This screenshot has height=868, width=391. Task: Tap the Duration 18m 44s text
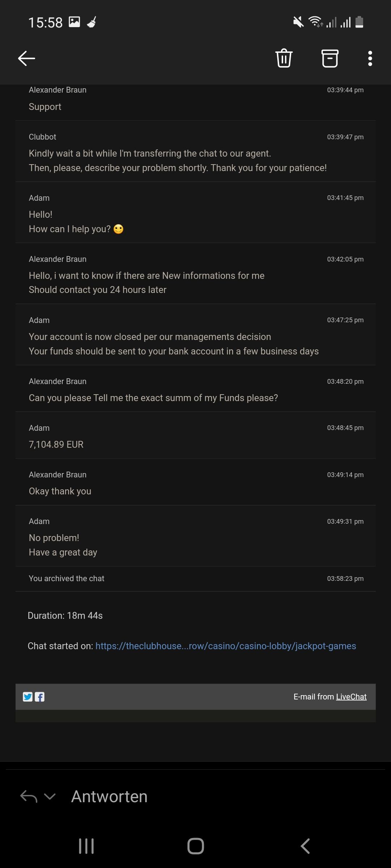point(65,616)
